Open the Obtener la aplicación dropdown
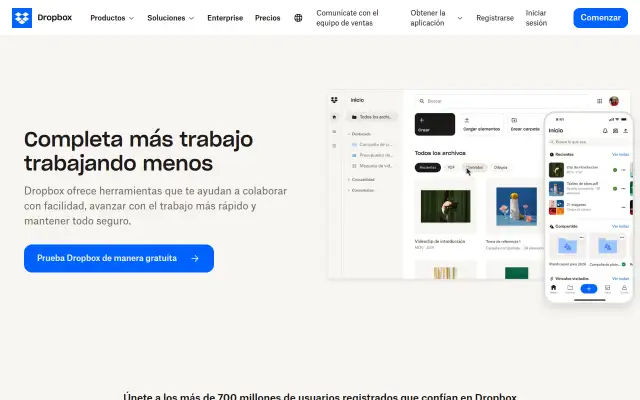The height and width of the screenshot is (400, 640). click(x=436, y=18)
